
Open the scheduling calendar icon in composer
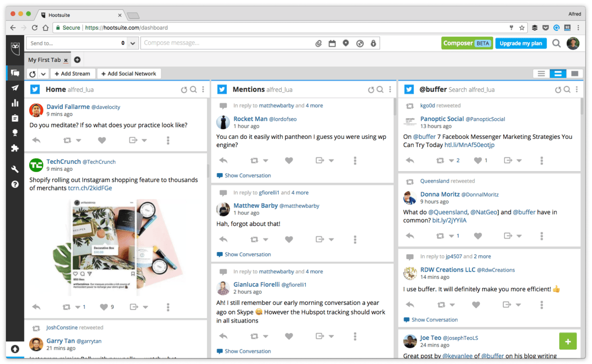tap(332, 43)
